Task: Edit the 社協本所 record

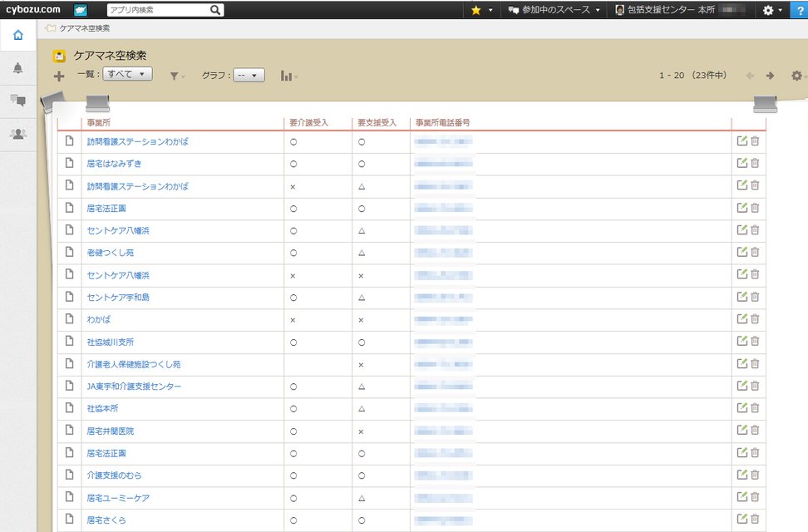Action: (x=742, y=407)
